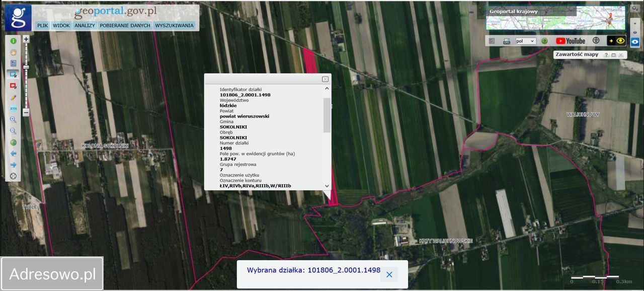Click the green info tool icon

(x=13, y=41)
